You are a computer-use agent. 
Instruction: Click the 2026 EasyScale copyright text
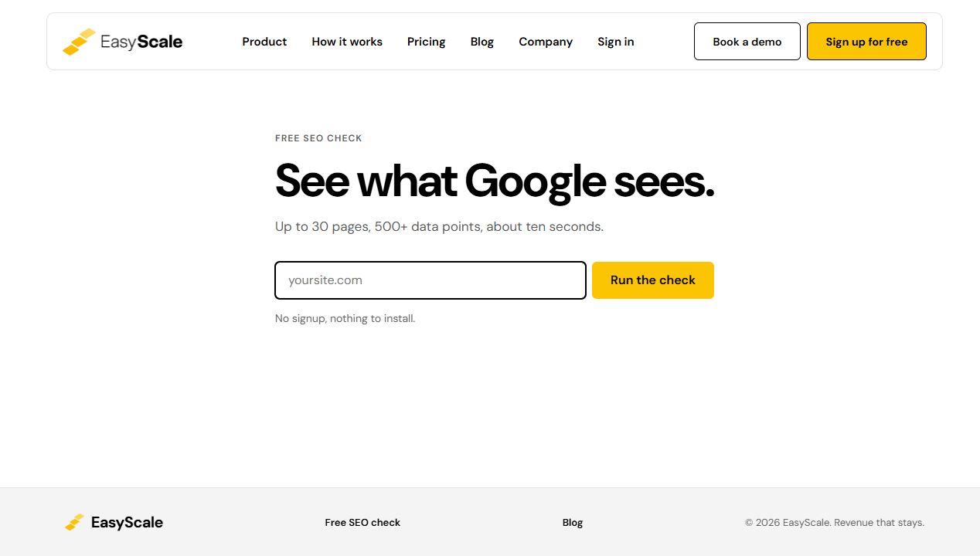835,523
